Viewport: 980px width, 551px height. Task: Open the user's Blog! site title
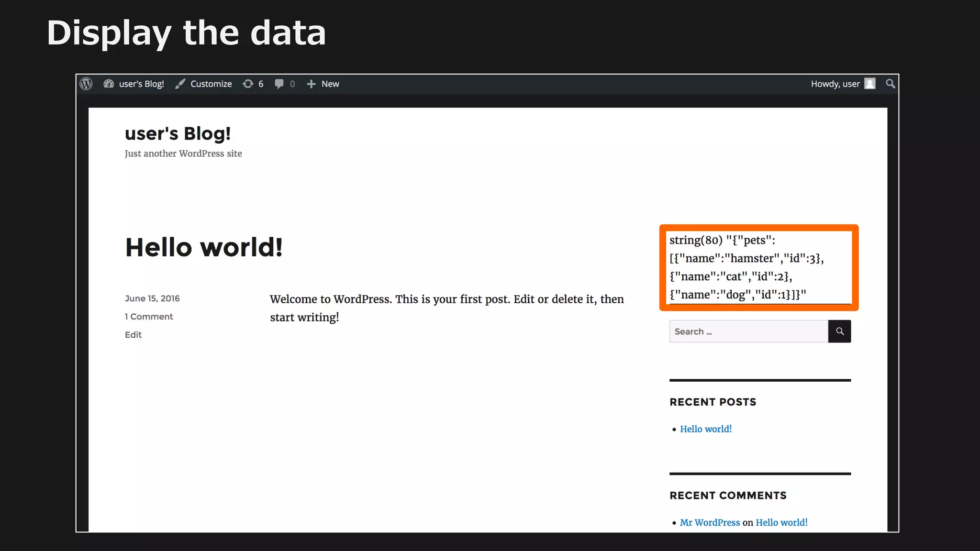178,133
